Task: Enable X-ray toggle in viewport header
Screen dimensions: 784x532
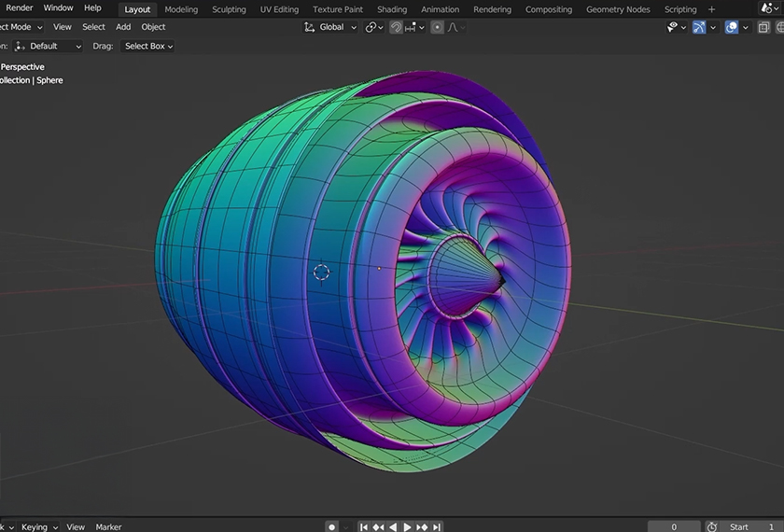Action: point(763,27)
